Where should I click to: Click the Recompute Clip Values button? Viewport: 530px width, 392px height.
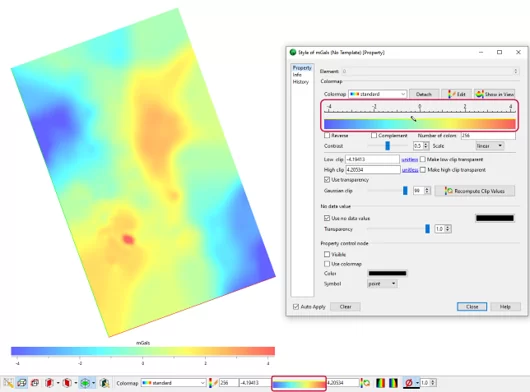click(x=475, y=191)
